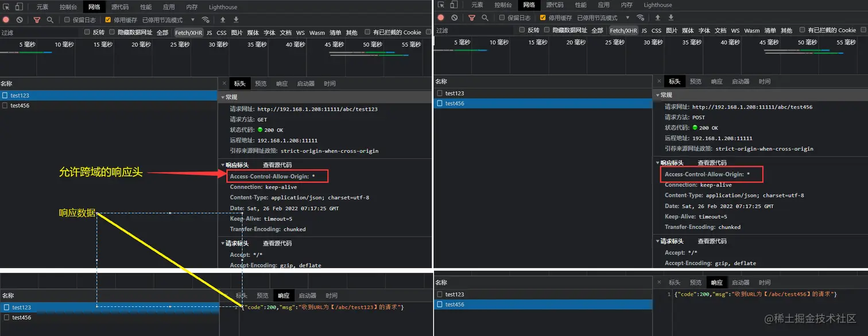Open the Lighthouse tab in upper-right DevTools
The height and width of the screenshot is (336, 868).
[x=657, y=5]
